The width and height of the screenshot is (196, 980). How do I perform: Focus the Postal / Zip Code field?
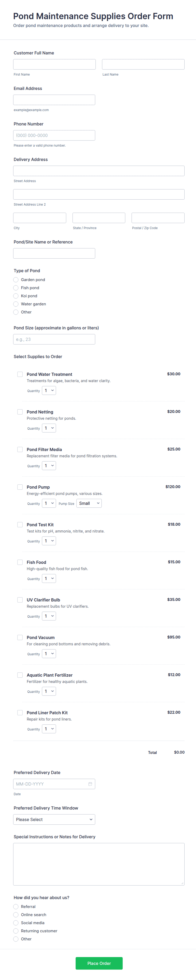pos(158,218)
